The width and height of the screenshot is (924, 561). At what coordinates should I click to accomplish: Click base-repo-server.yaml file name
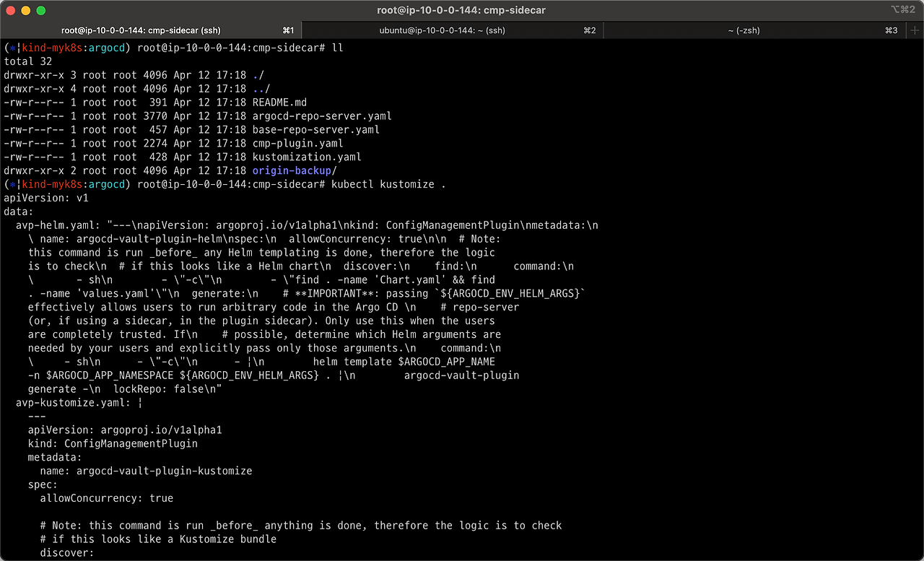[315, 130]
